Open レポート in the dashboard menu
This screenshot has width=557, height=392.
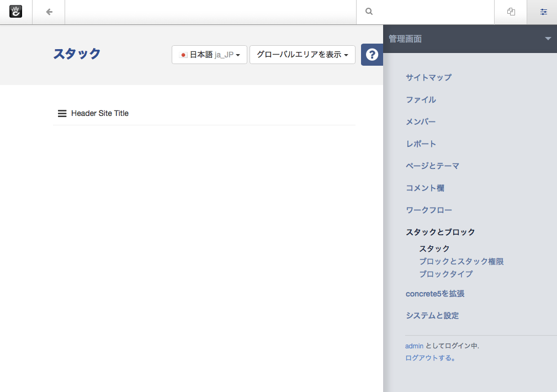click(x=421, y=144)
